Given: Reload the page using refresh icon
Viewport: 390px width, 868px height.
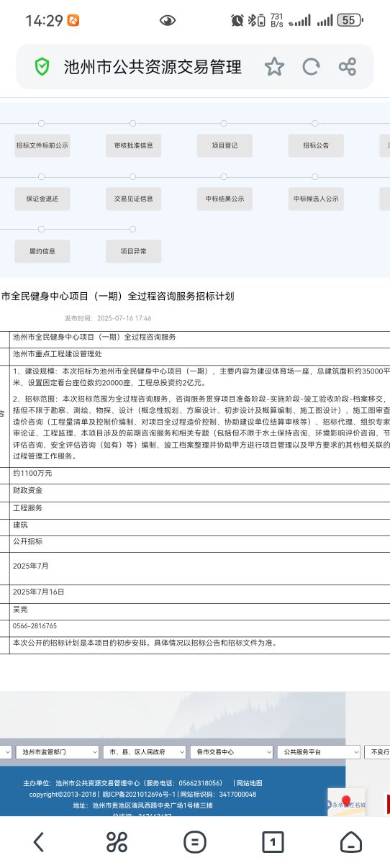Looking at the screenshot, I should point(311,67).
